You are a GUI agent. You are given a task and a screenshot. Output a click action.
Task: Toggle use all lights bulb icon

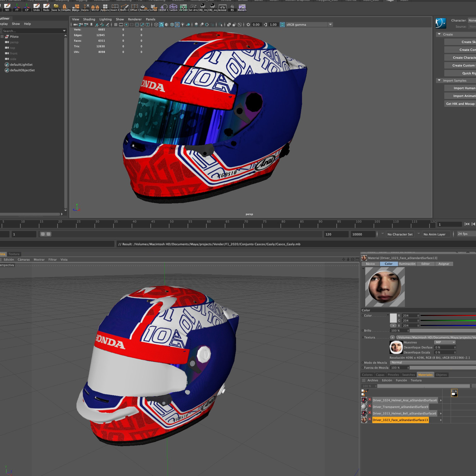pos(183,25)
